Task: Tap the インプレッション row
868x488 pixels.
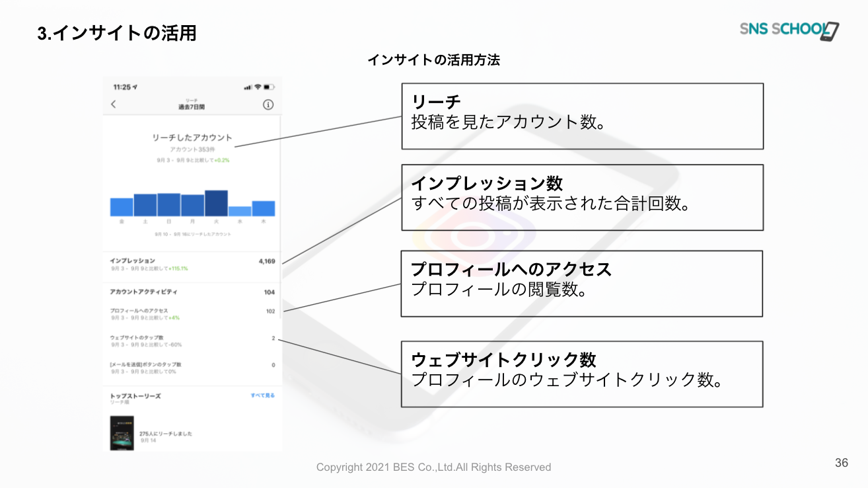Action: click(192, 264)
